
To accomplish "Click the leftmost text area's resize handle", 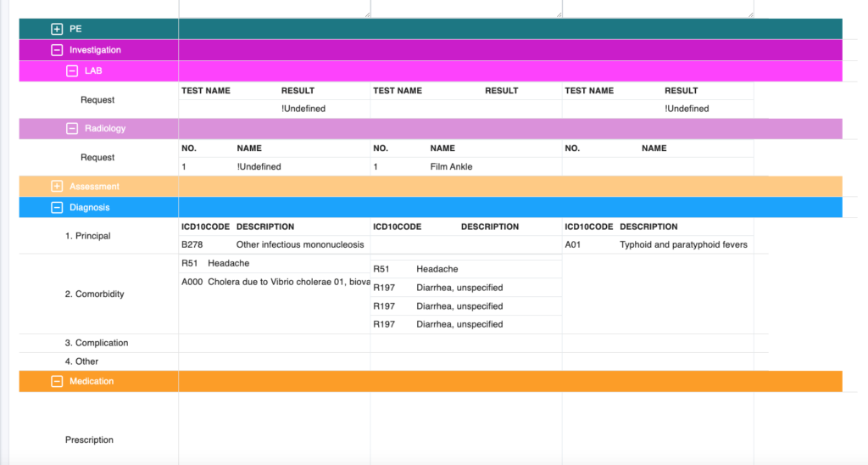I will (367, 14).
